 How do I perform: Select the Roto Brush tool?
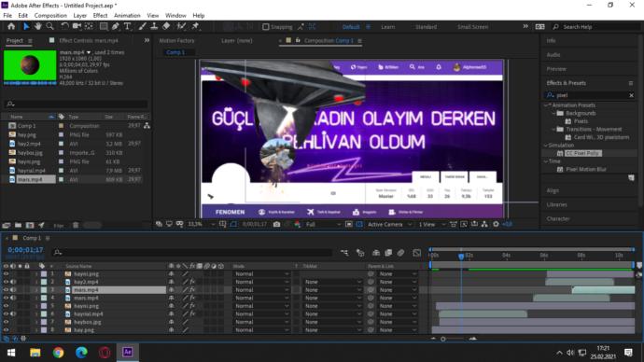(181, 27)
